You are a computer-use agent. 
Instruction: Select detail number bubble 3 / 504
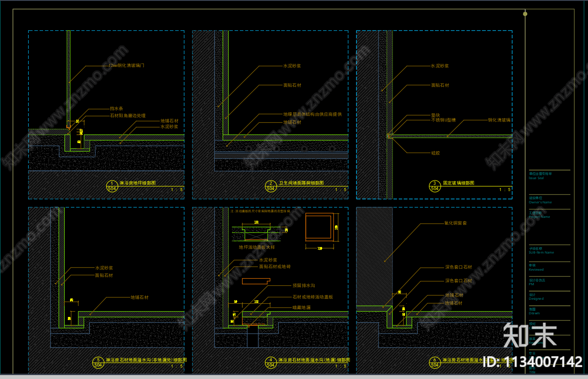(435, 186)
